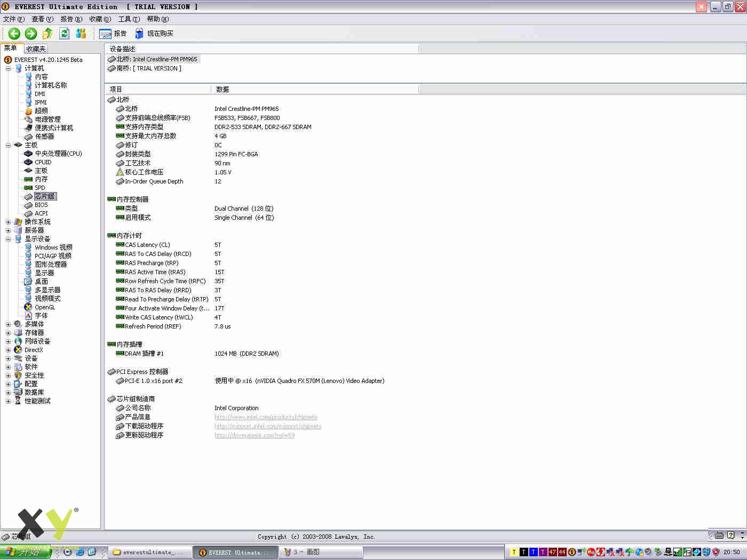Click the 项目 column header
Image resolution: width=747 pixels, height=560 pixels.
click(158, 89)
